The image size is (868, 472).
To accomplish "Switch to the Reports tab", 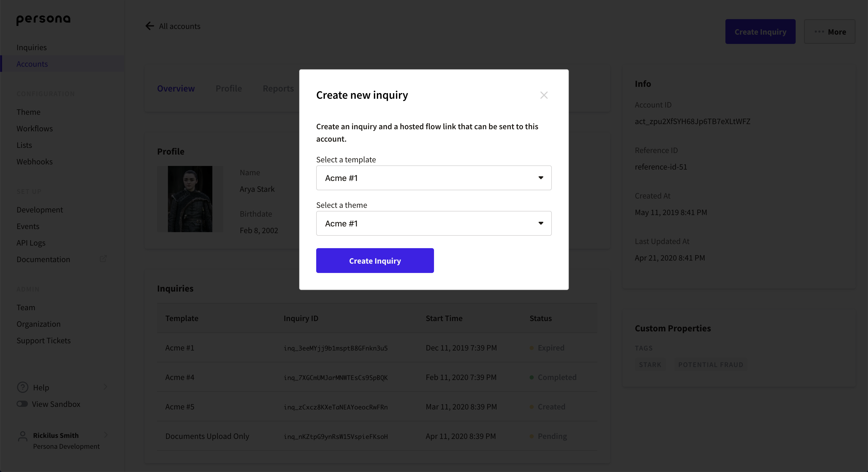I will click(x=278, y=88).
